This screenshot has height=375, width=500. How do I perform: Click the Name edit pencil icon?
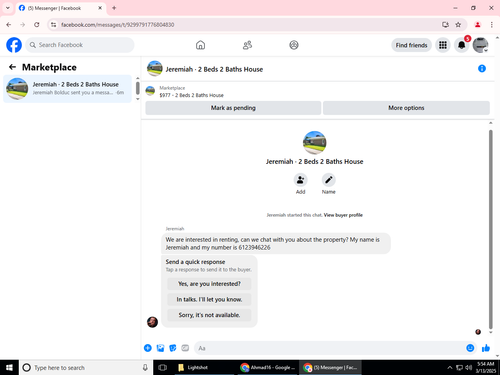pyautogui.click(x=329, y=180)
